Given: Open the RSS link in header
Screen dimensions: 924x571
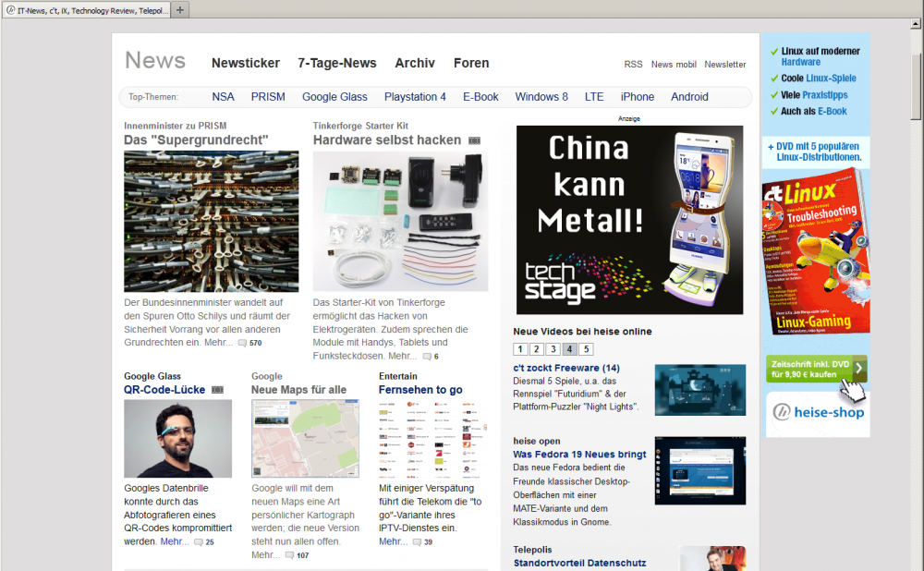Looking at the screenshot, I should [633, 65].
